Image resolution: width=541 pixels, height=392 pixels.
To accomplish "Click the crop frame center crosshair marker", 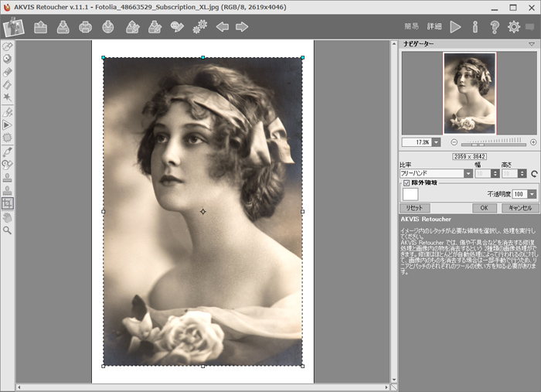I will [202, 212].
